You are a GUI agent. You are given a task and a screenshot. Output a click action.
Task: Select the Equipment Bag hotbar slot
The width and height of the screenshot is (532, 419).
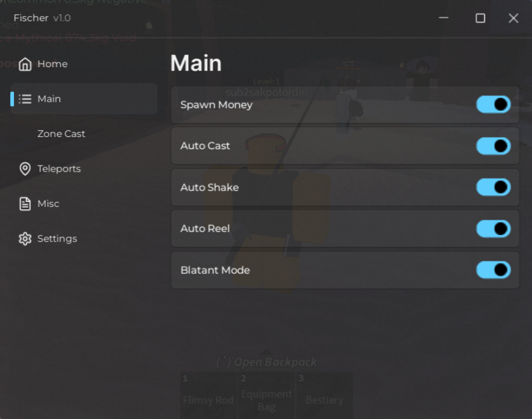[x=267, y=396]
